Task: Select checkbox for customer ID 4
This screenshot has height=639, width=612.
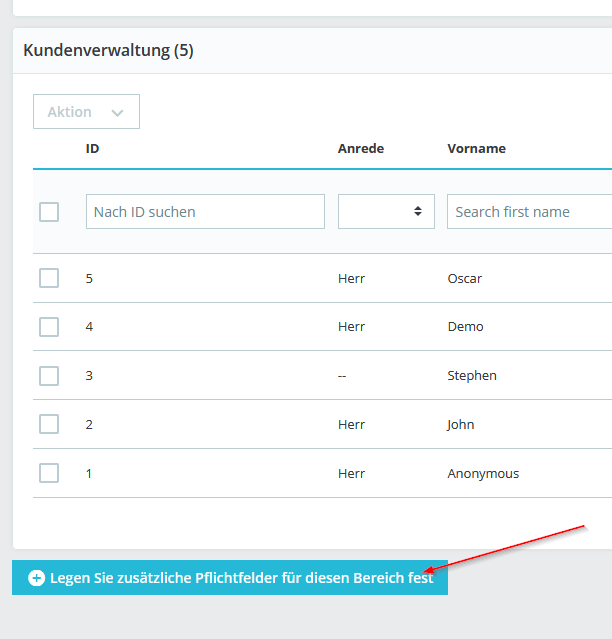Action: click(49, 327)
